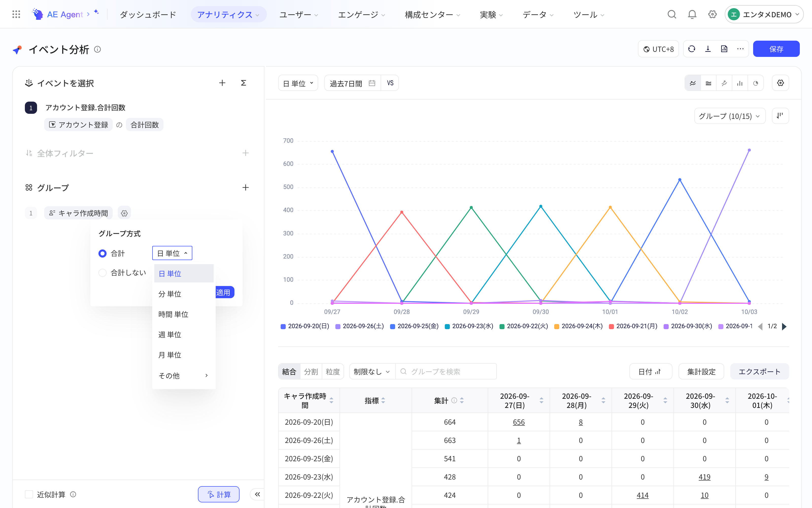Enable the 近似計算 checkbox
The width and height of the screenshot is (812, 508).
click(x=29, y=494)
